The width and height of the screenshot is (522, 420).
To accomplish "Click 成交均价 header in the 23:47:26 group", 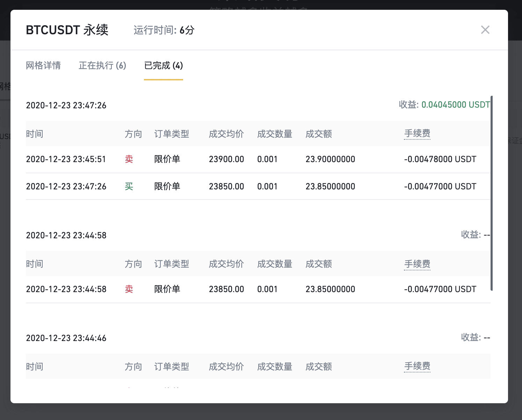I will (x=226, y=134).
